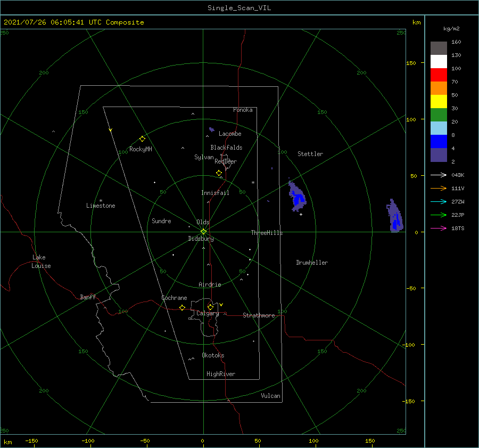
Task: Click the small VIL echo near Lacombe
Action: click(x=211, y=129)
